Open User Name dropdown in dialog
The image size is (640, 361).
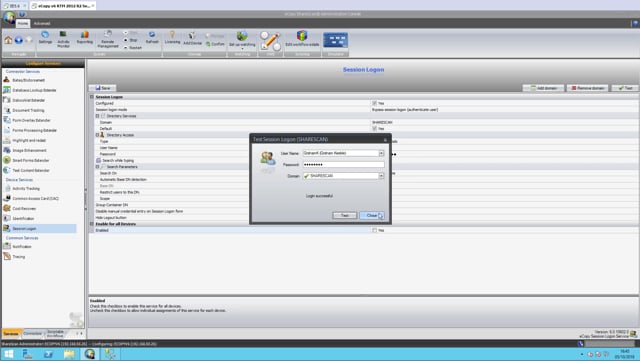381,153
